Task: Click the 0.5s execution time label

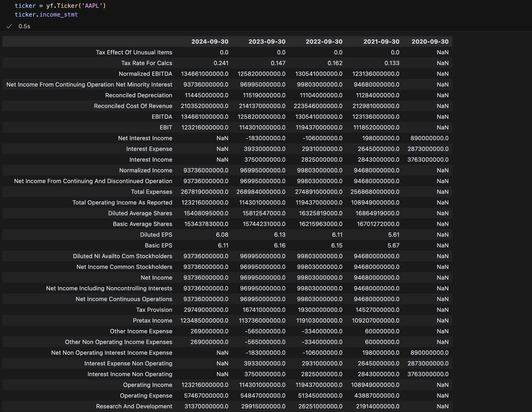Action: point(24,26)
